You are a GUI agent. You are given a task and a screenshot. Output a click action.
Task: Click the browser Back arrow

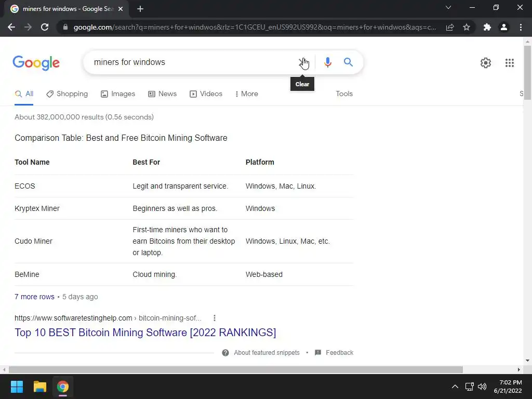click(11, 27)
